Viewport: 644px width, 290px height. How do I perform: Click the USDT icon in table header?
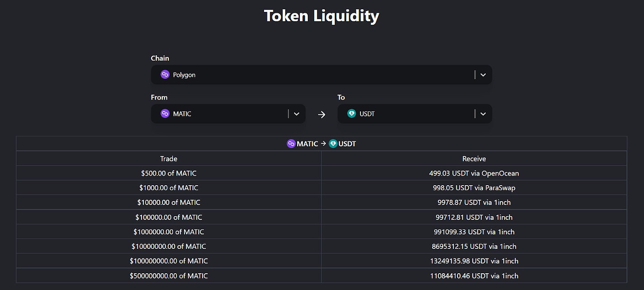click(333, 144)
